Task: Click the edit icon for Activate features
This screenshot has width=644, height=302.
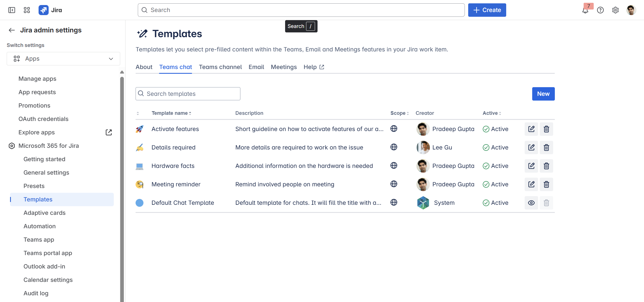Action: (x=531, y=129)
